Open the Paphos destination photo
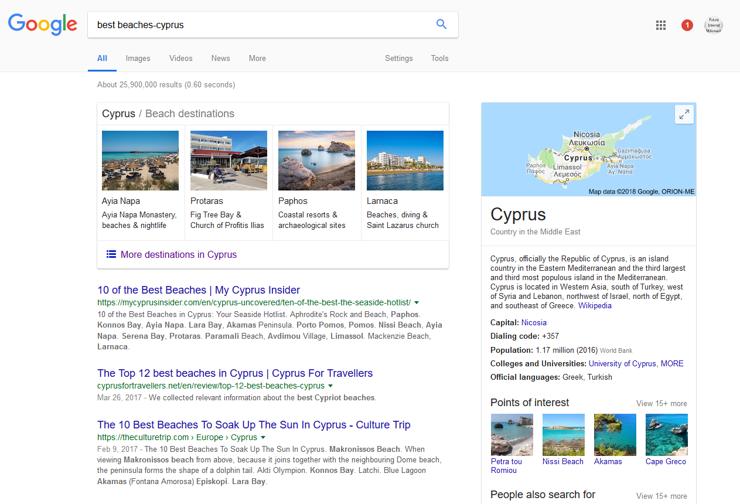Viewport: 740px width, 504px height. [317, 160]
